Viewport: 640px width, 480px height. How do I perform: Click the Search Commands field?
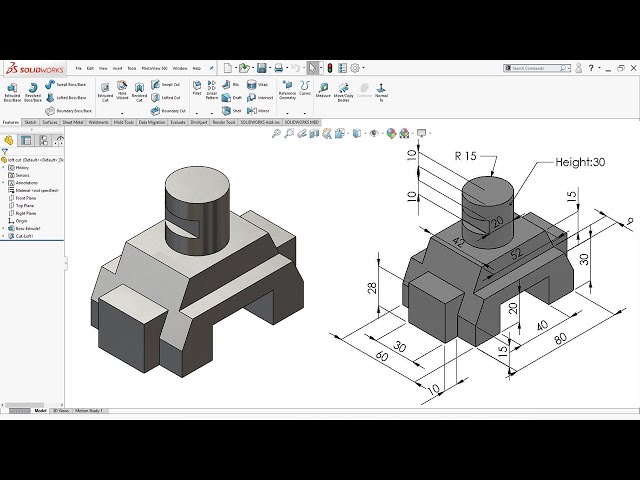coord(536,68)
